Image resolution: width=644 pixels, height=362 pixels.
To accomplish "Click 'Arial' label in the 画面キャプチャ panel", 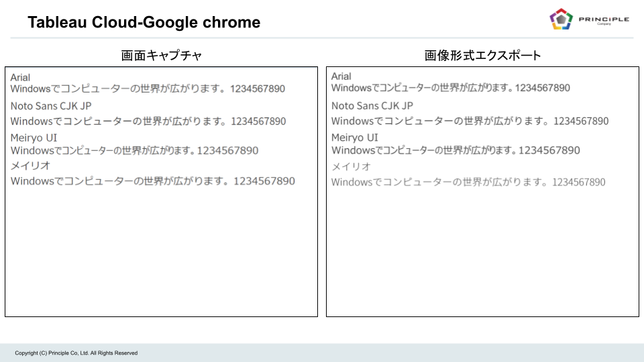I will pyautogui.click(x=20, y=78).
